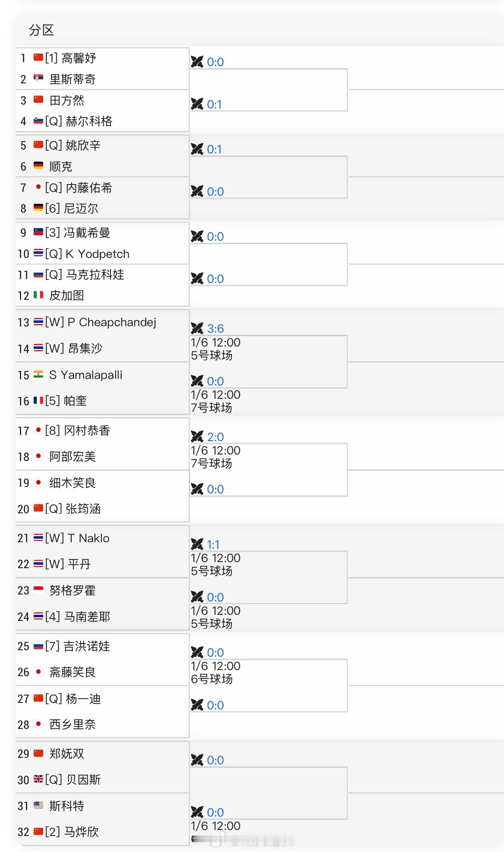Open the 2:0 match score link
Screen dimensions: 504x852
click(x=215, y=437)
